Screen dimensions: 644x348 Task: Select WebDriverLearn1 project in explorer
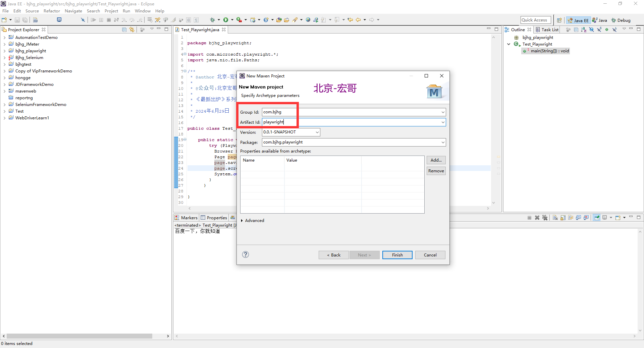coord(32,118)
